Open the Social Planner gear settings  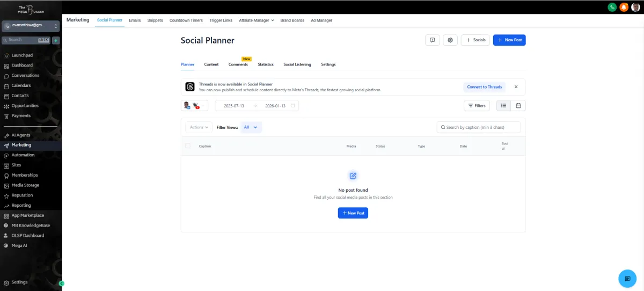(x=450, y=40)
